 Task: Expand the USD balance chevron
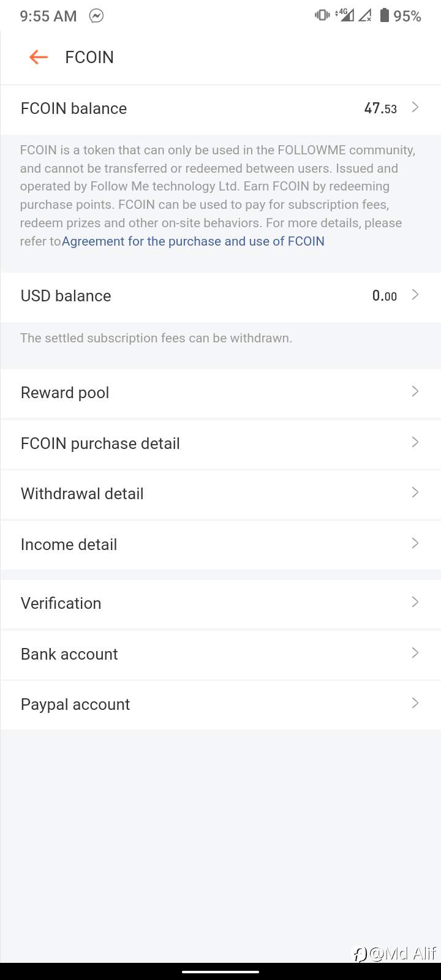click(x=415, y=295)
